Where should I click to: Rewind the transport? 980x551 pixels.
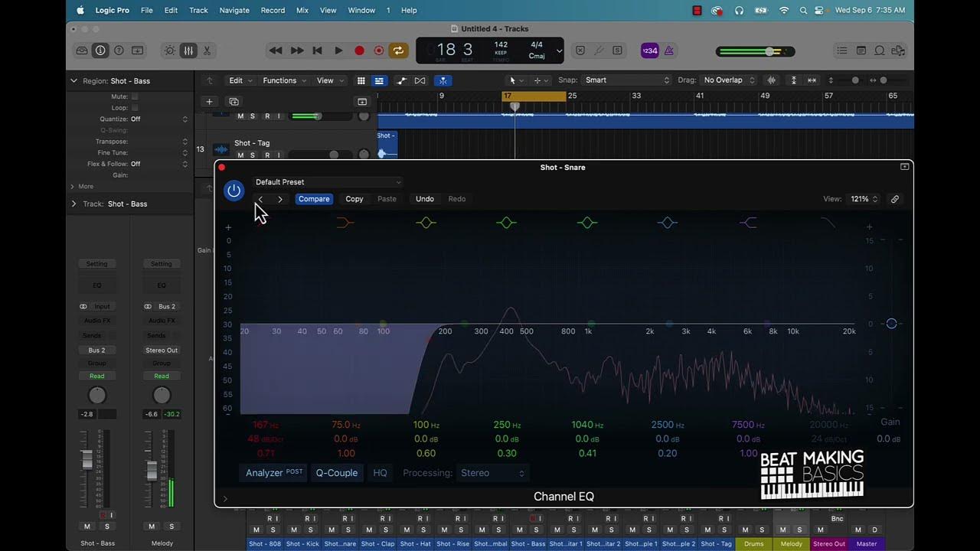coord(276,51)
